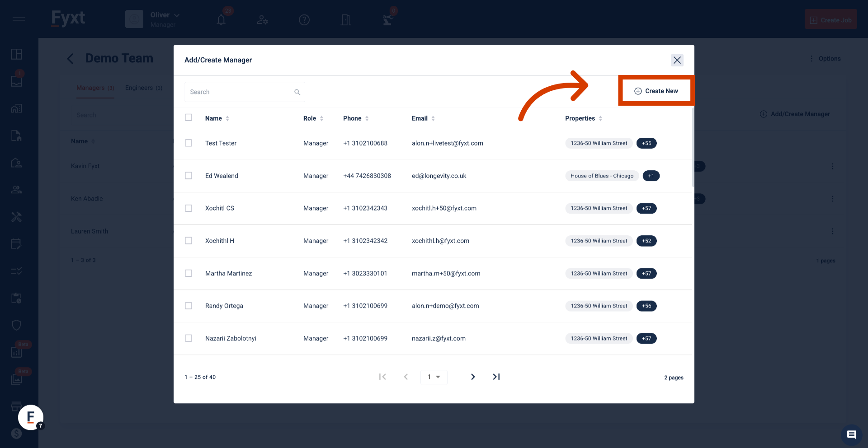Click the building icon in the top bar
Image resolution: width=868 pixels, height=448 pixels.
point(346,20)
